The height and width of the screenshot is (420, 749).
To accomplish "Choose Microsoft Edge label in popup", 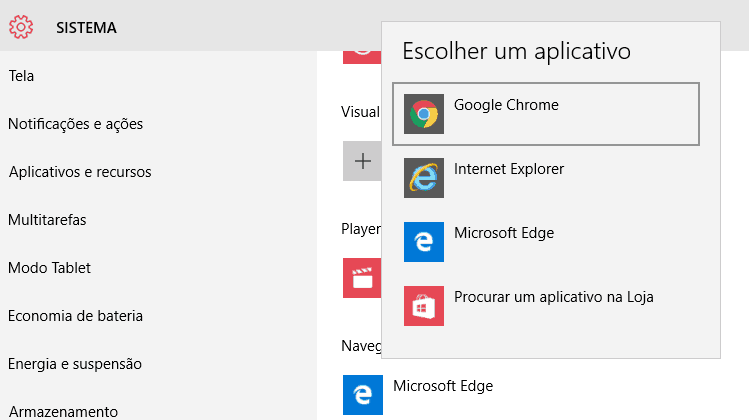I will 504,233.
